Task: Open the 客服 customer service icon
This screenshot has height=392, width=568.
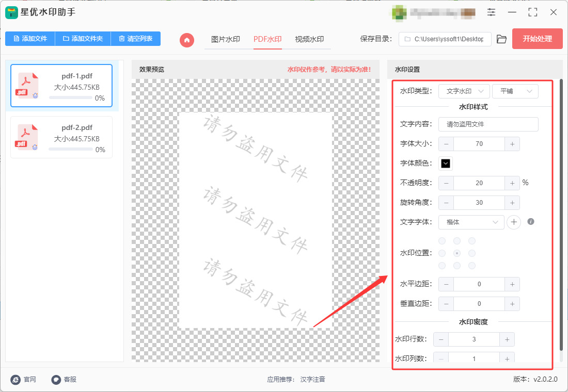Action: pos(56,379)
